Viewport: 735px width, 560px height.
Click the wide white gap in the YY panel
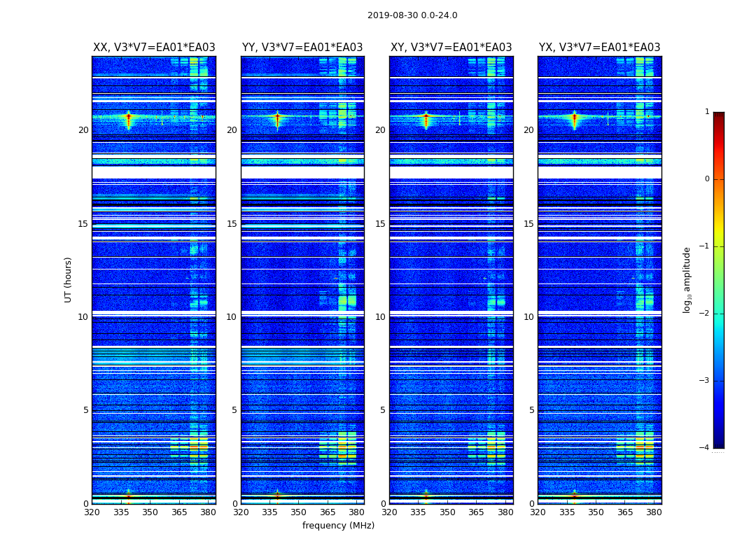coord(302,172)
